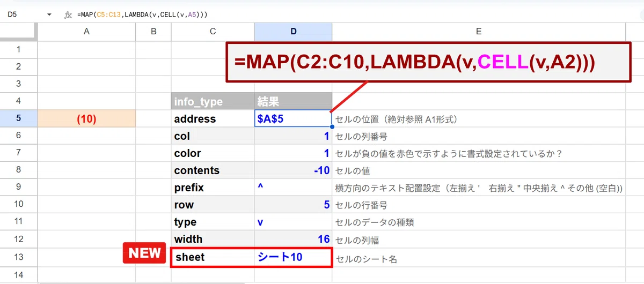Select the type cell

[213, 222]
